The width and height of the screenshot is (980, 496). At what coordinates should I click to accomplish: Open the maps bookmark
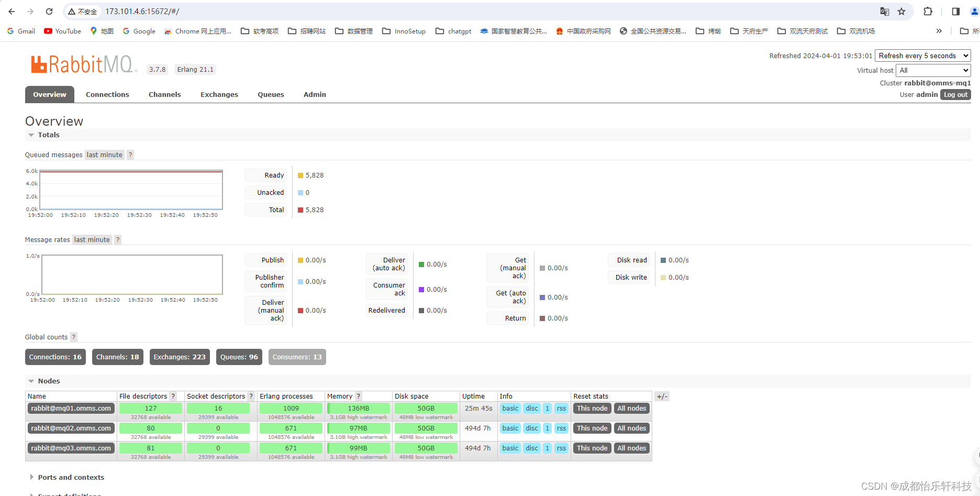point(102,31)
